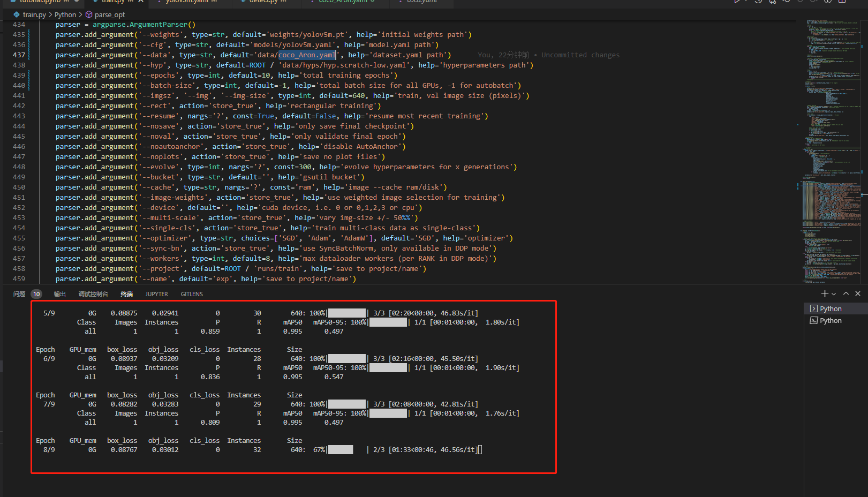The image size is (868, 497).
Task: Open the parse_opt breadcrumb symbol dropdown
Action: point(110,14)
